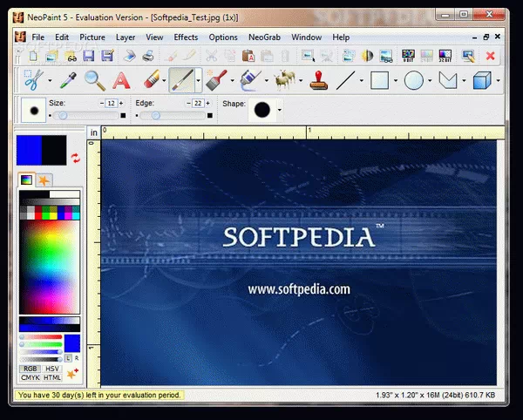Open the scissors selection tool dropdown arrow
523x420 pixels.
point(50,80)
